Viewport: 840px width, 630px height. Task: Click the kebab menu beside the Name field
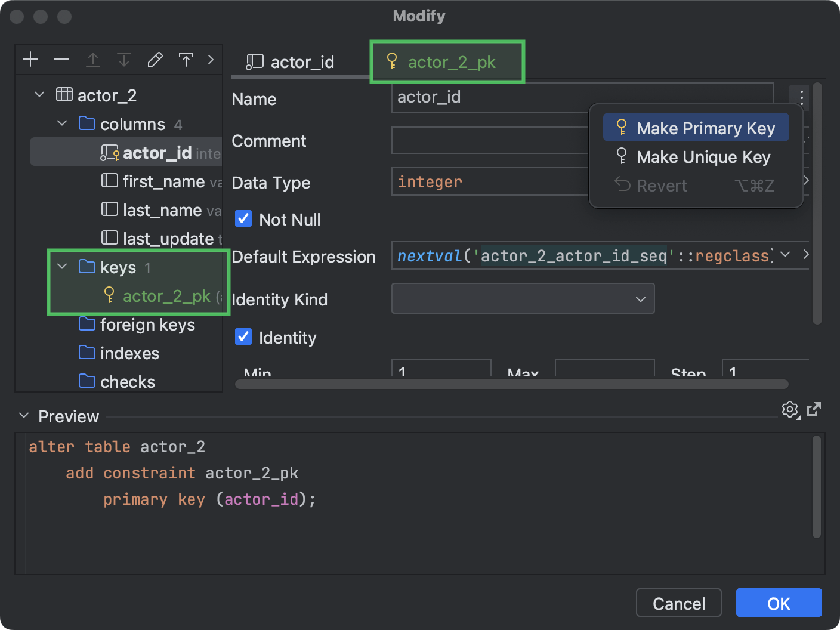pyautogui.click(x=801, y=97)
